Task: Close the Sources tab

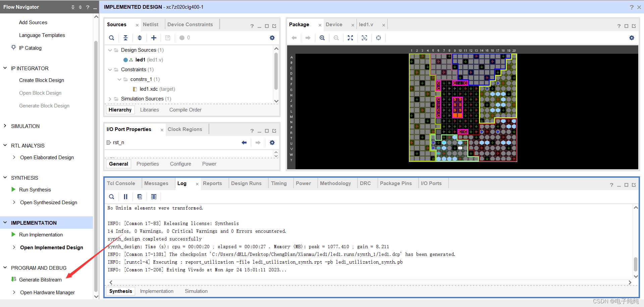Action: click(137, 25)
